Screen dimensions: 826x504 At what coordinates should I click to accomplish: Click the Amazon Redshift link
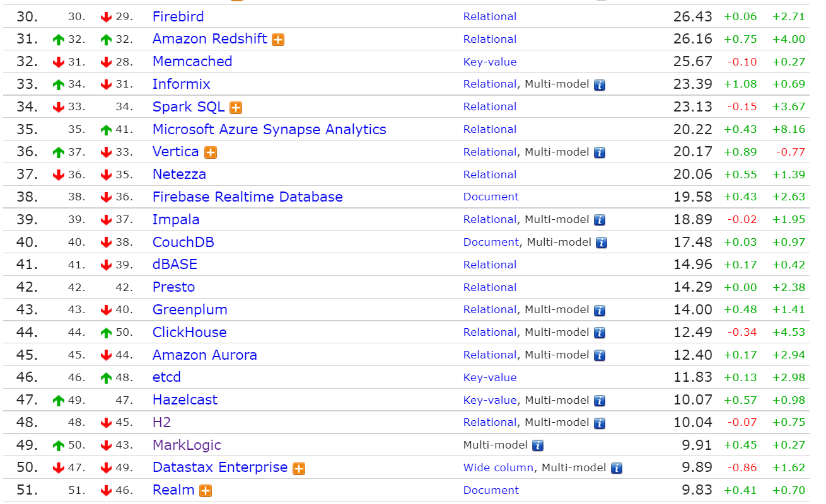pyautogui.click(x=210, y=39)
